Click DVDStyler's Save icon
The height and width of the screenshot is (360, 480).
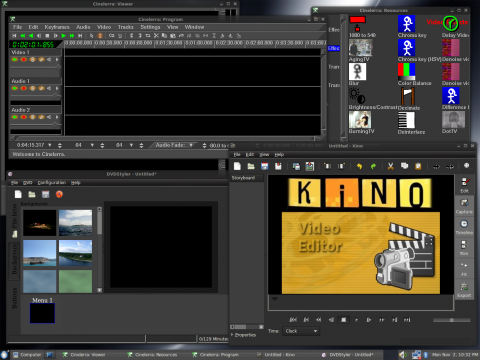pyautogui.click(x=45, y=194)
